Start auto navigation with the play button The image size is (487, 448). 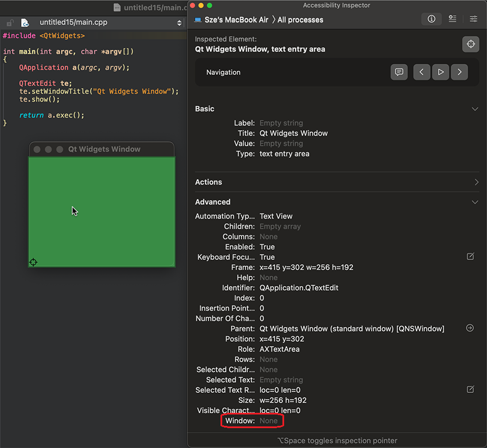(x=440, y=72)
